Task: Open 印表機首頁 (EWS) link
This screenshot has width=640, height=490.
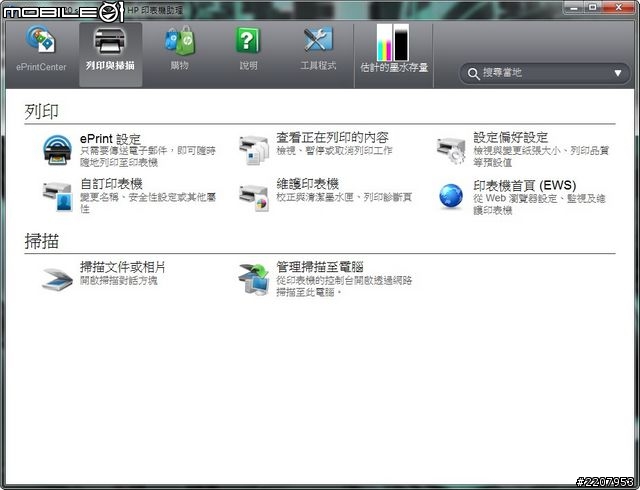Action: click(x=524, y=186)
